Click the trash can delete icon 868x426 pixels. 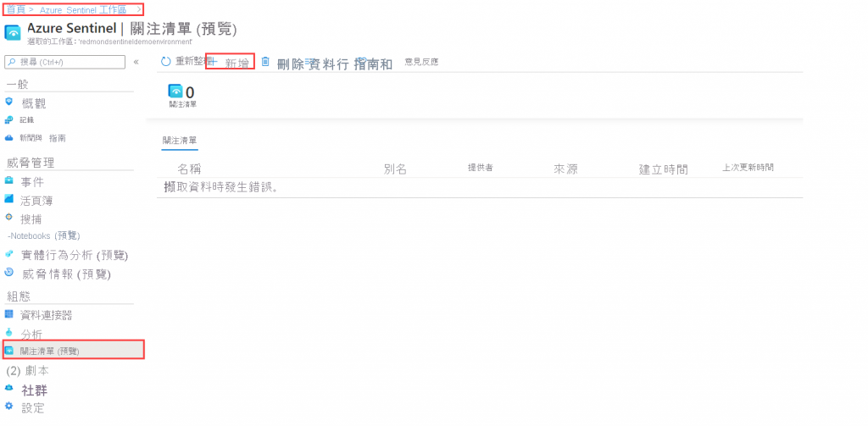265,62
